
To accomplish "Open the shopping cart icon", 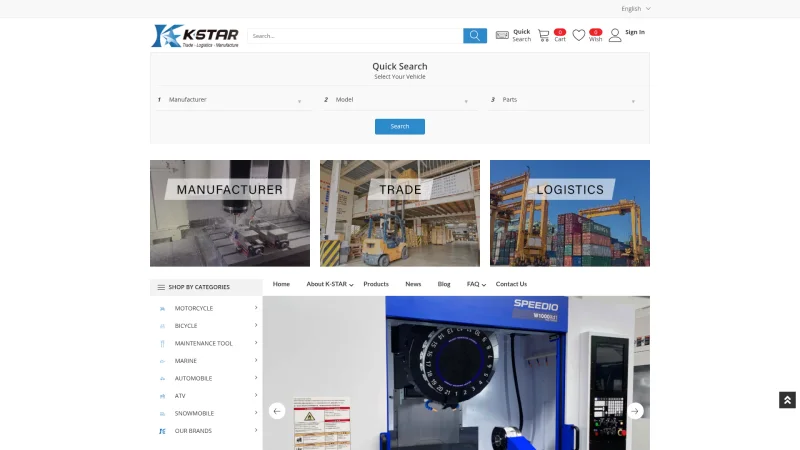I will pyautogui.click(x=543, y=35).
